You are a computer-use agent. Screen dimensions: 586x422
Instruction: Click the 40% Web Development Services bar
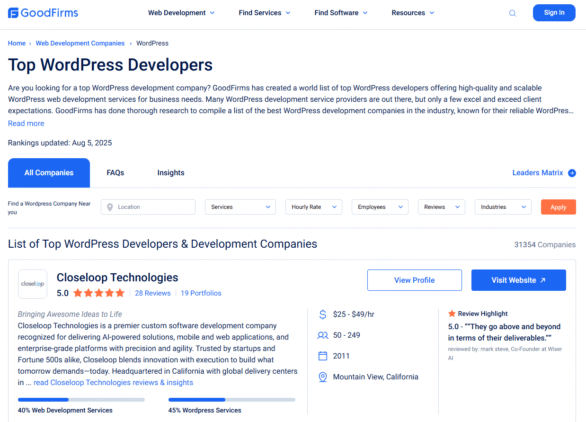[81, 400]
